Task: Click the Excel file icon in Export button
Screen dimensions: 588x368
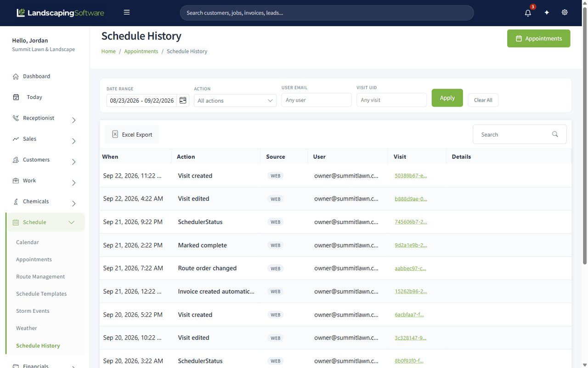Action: tap(115, 134)
